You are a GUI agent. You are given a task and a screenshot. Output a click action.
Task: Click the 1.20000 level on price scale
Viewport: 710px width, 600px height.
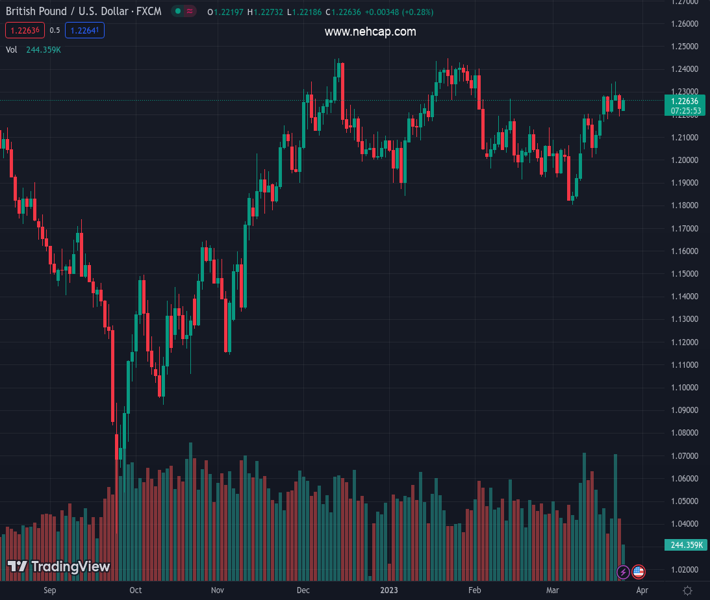(685, 160)
